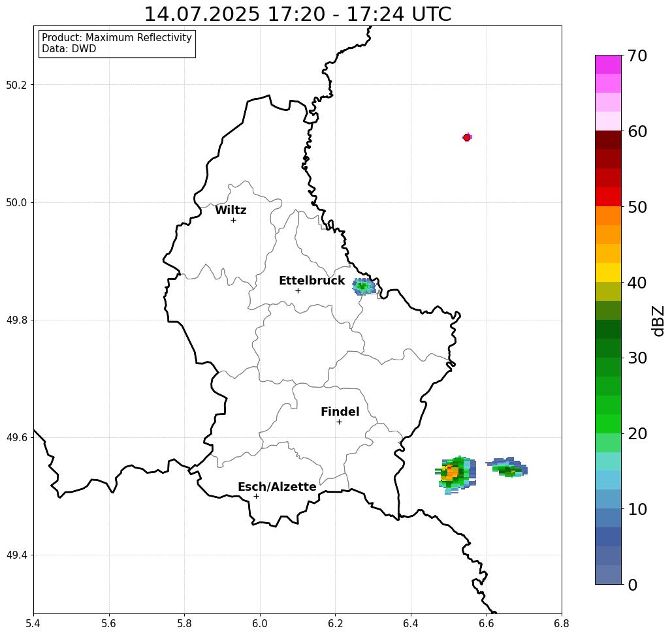This screenshot has width=672, height=635.
Task: Click the colorbar tick label 60
Action: tap(637, 131)
